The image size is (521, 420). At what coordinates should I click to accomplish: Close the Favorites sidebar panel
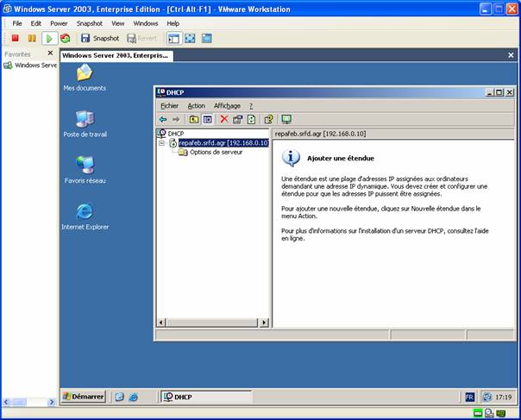[x=50, y=53]
